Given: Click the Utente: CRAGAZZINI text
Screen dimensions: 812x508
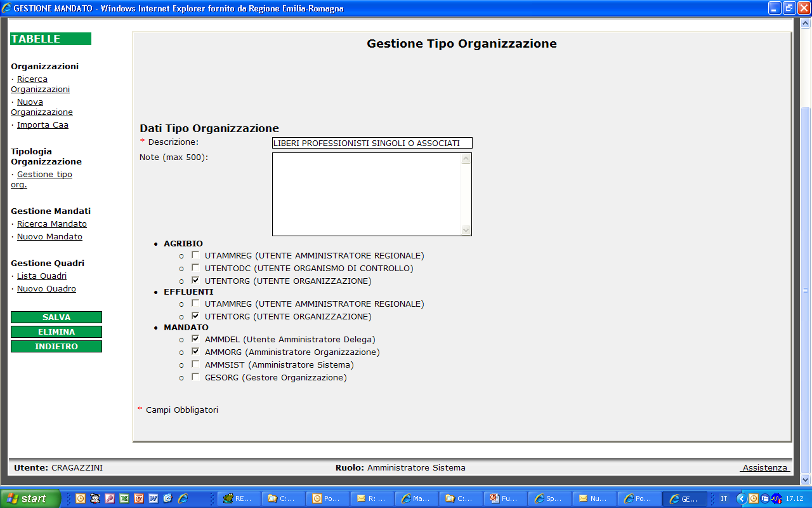Looking at the screenshot, I should (58, 467).
